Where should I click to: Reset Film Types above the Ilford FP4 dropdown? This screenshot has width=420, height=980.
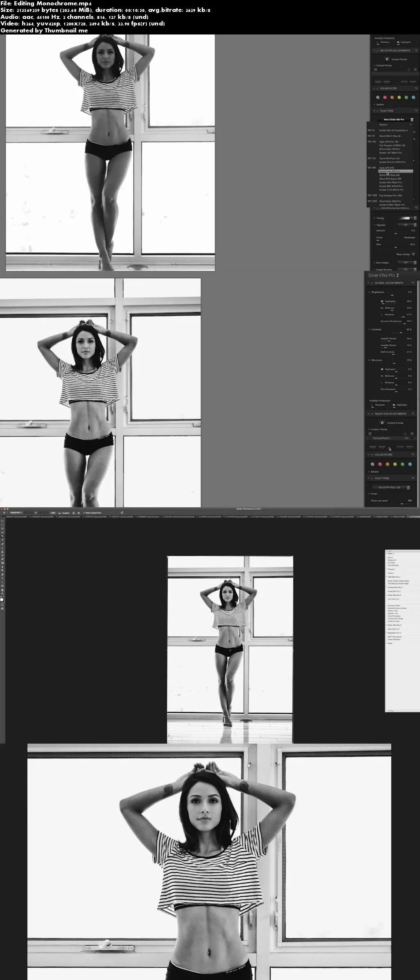pyautogui.click(x=413, y=478)
